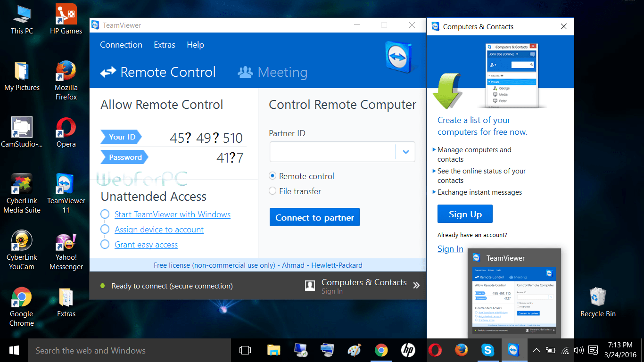Select the Remote control radio button
The image size is (644, 362).
[x=272, y=176]
